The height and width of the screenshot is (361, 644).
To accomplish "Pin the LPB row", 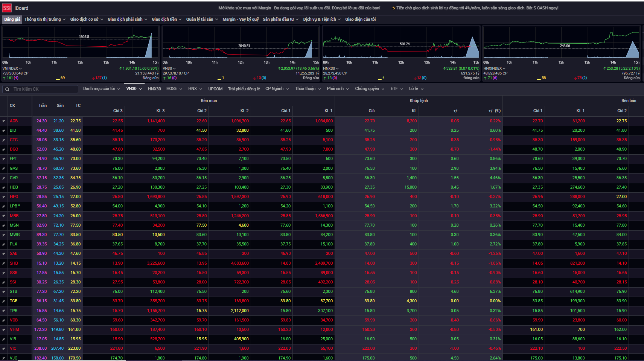I will pyautogui.click(x=4, y=206).
